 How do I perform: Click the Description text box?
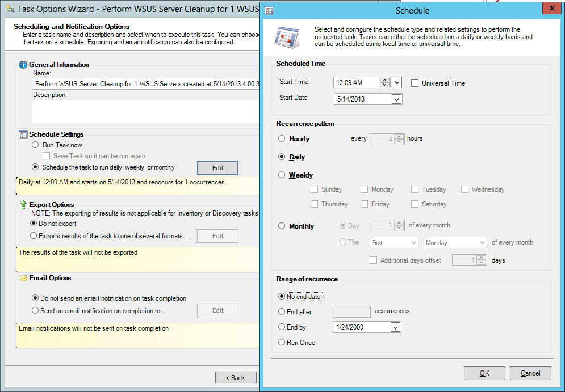[145, 112]
